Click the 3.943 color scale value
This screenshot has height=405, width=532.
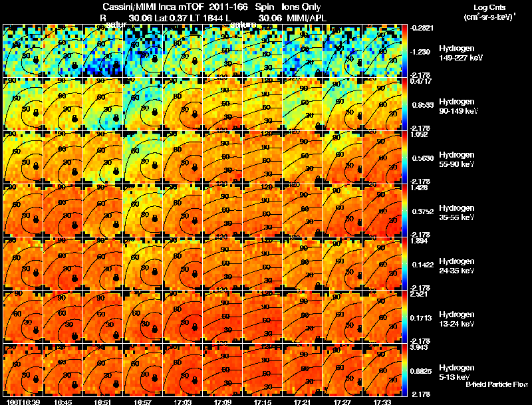click(x=419, y=347)
